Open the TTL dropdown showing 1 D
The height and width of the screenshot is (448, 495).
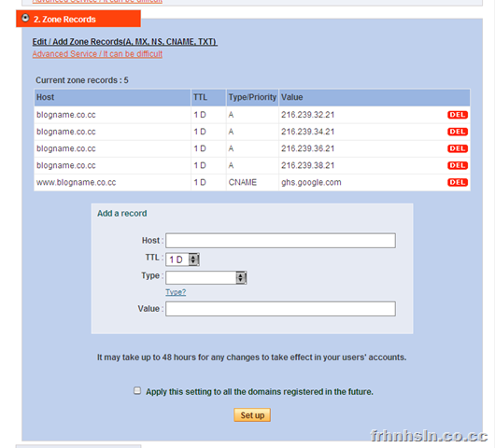tap(182, 259)
